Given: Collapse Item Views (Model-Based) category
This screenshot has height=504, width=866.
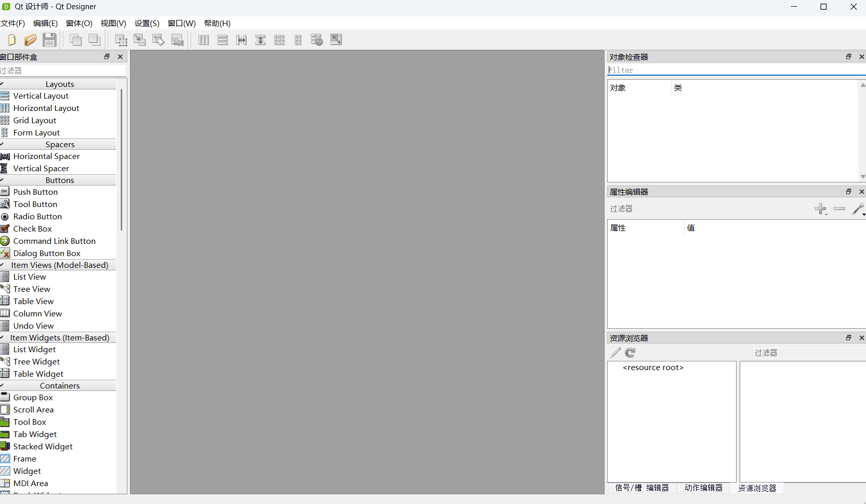Looking at the screenshot, I should coord(58,265).
